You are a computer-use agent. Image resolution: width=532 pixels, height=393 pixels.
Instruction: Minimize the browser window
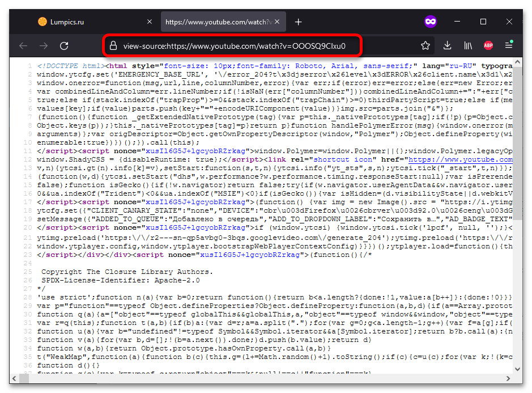(x=457, y=22)
